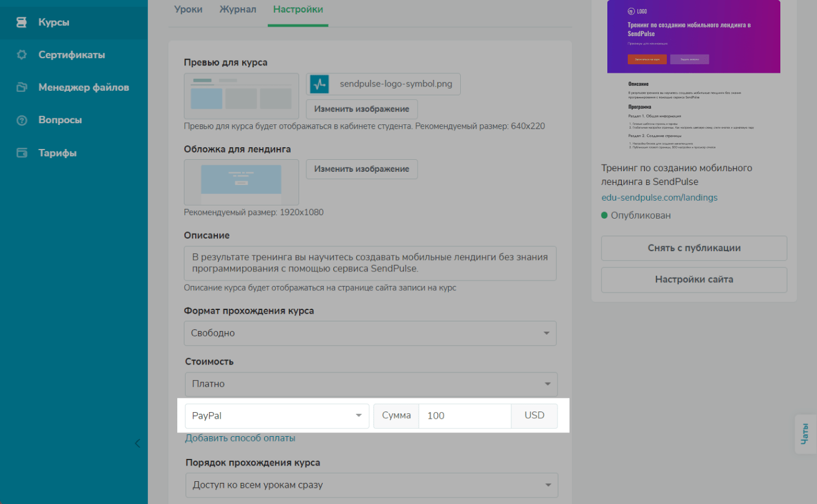The width and height of the screenshot is (817, 504).
Task: Click the Сумма field with value 100
Action: [x=465, y=416]
